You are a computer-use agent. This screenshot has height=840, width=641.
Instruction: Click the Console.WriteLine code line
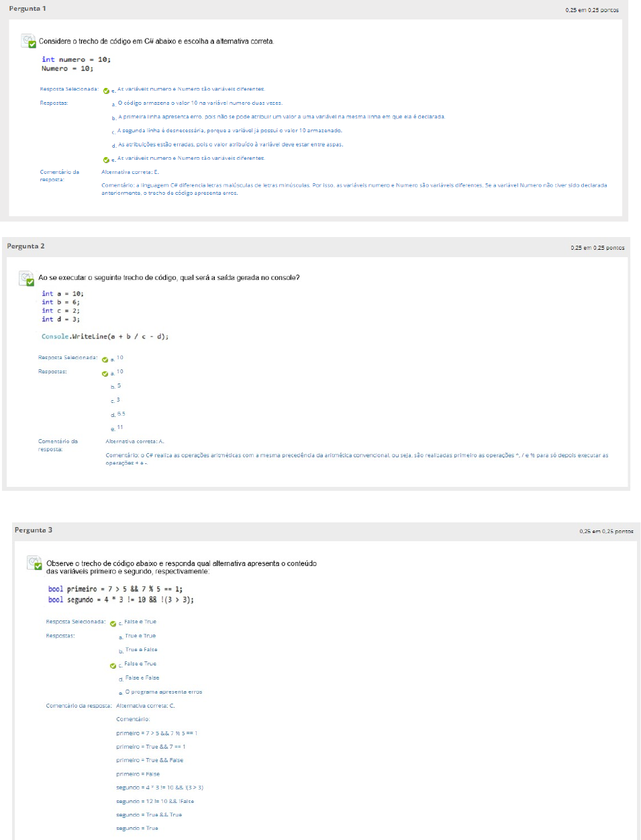pyautogui.click(x=105, y=336)
